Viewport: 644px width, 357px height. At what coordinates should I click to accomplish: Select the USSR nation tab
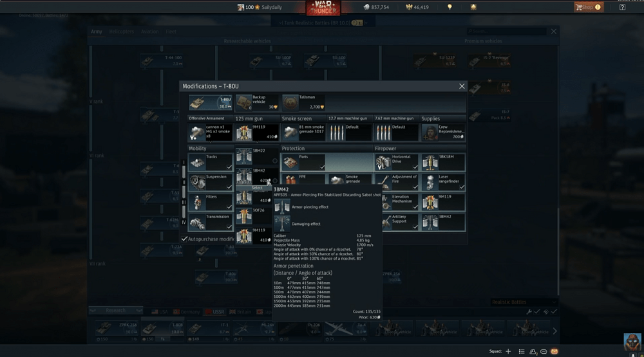coord(215,312)
